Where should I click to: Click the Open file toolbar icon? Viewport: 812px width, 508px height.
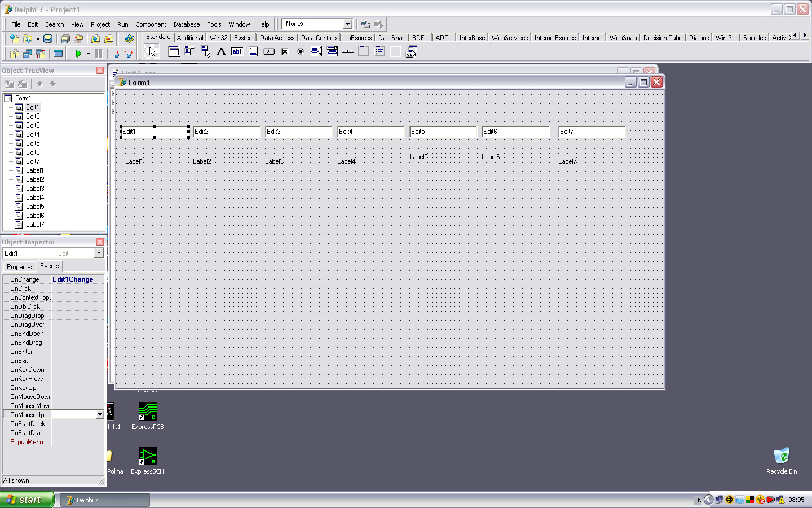coord(27,39)
